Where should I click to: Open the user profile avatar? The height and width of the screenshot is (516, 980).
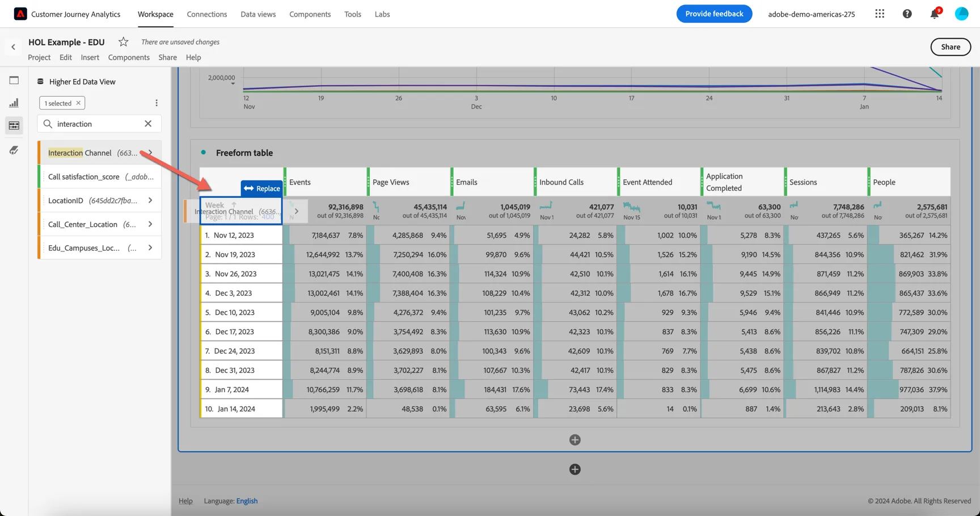coord(961,14)
